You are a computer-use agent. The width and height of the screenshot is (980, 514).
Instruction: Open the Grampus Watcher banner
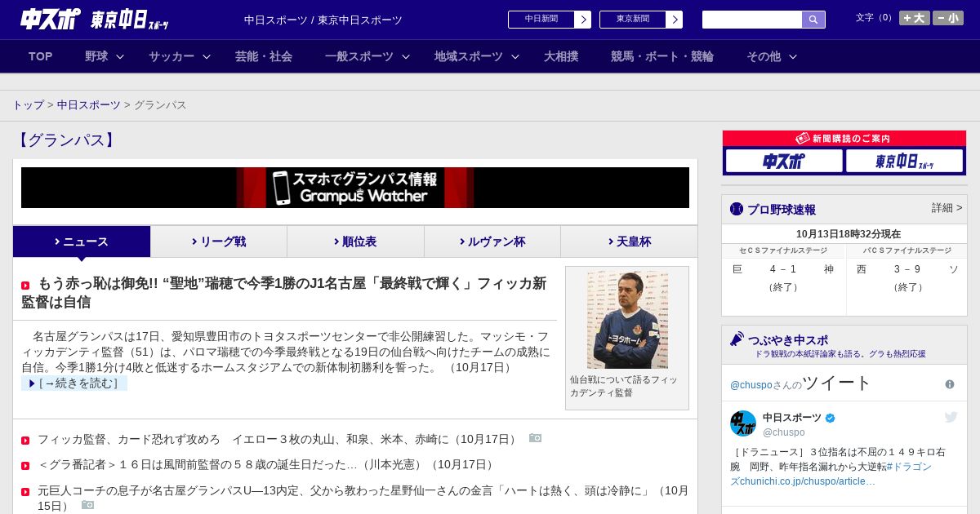[x=355, y=188]
